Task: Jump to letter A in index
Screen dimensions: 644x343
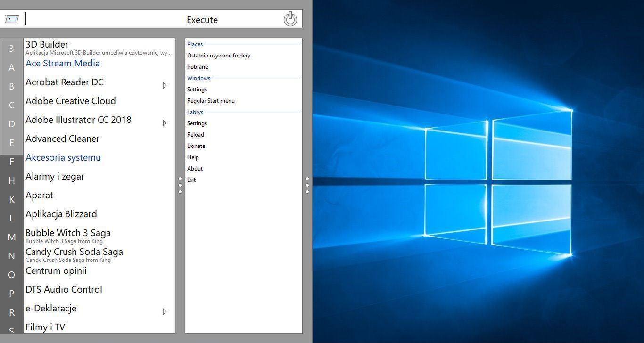Action: pos(11,67)
